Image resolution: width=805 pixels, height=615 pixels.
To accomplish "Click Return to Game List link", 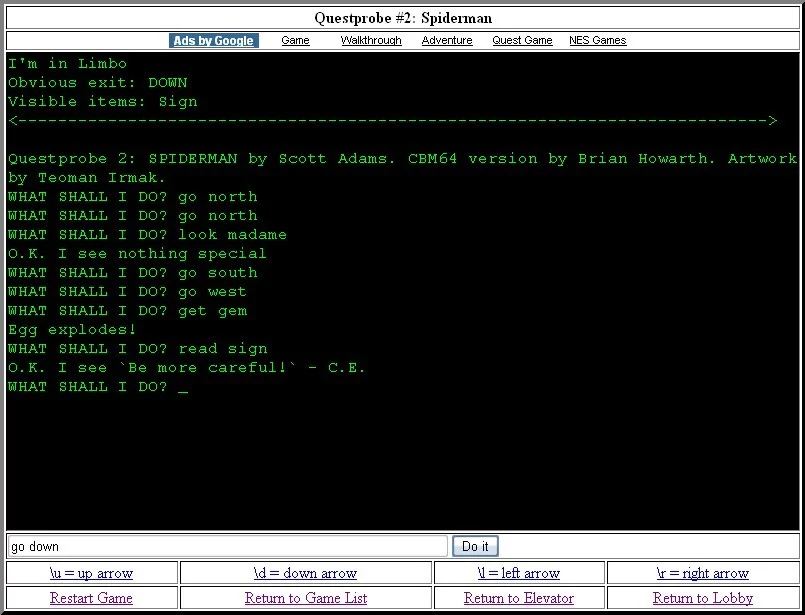I will (x=306, y=598).
